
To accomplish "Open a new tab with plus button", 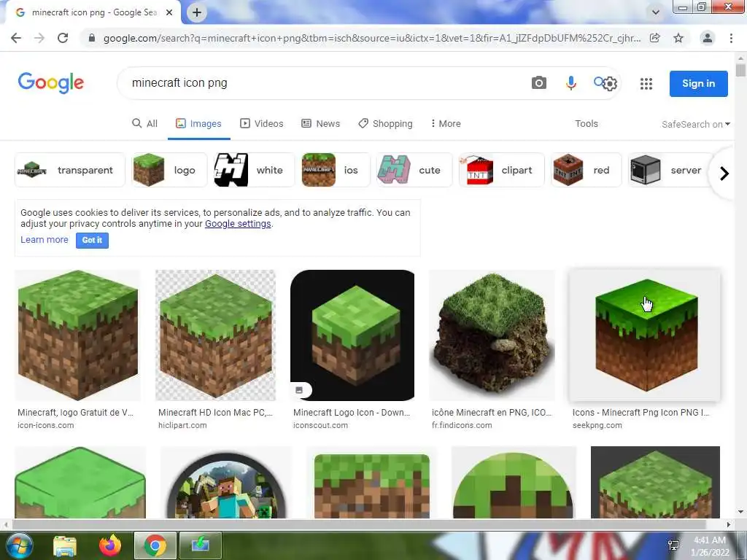I will click(197, 13).
